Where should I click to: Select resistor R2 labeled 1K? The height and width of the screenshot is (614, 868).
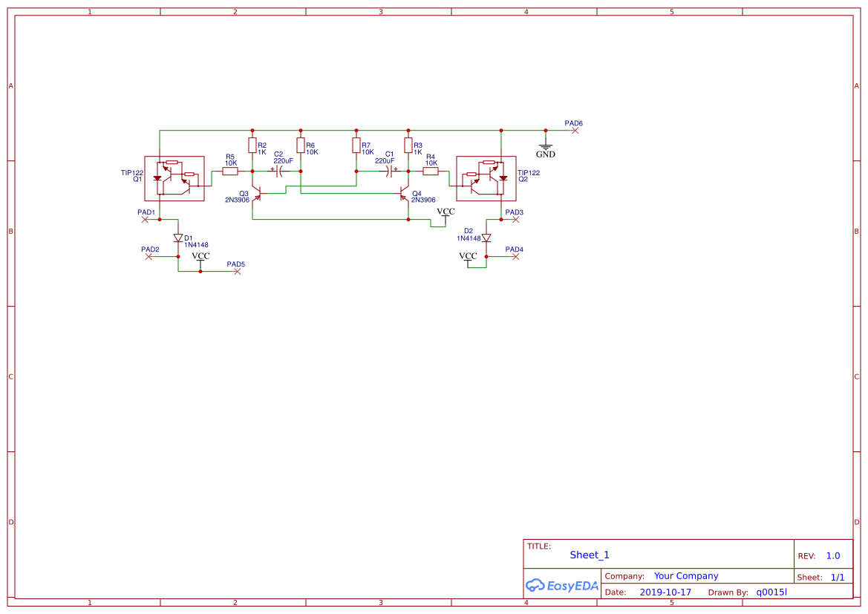[253, 145]
